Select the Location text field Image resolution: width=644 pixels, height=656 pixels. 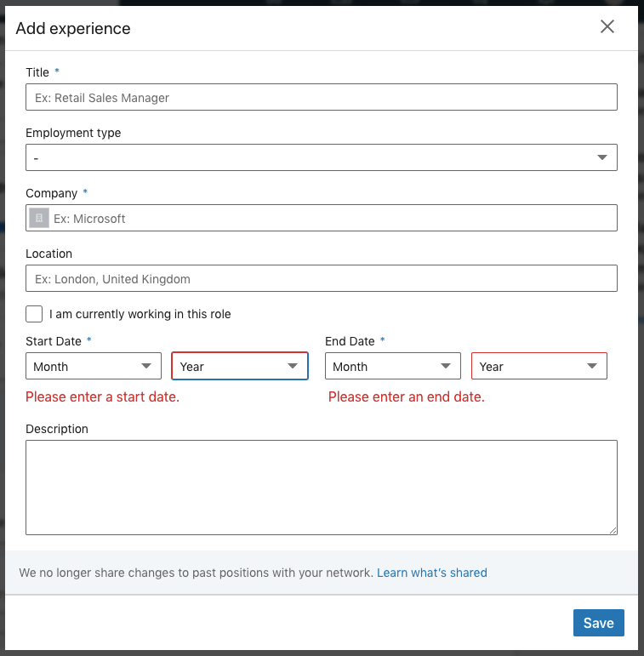click(321, 279)
